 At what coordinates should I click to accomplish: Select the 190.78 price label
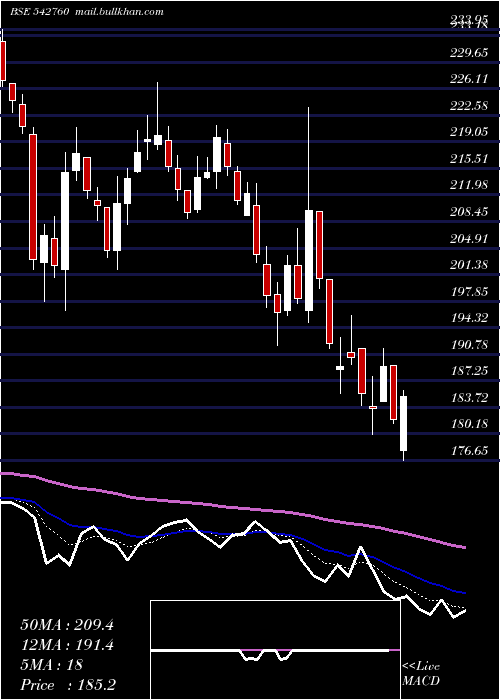point(469,345)
